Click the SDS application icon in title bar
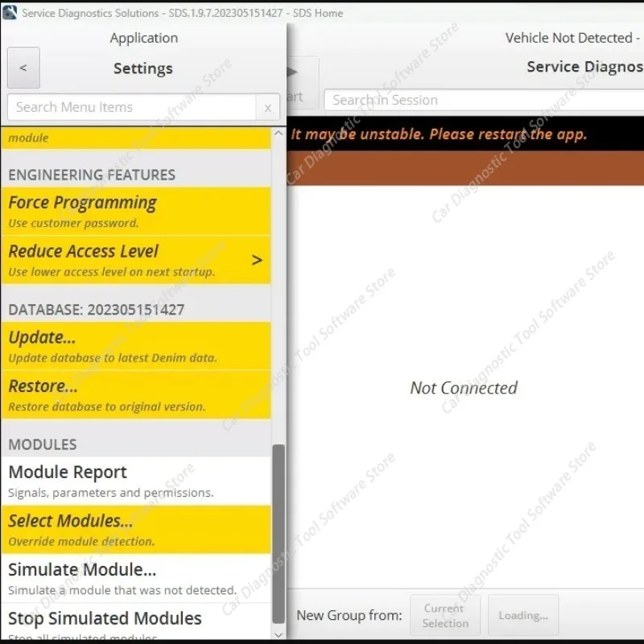 [x=10, y=12]
